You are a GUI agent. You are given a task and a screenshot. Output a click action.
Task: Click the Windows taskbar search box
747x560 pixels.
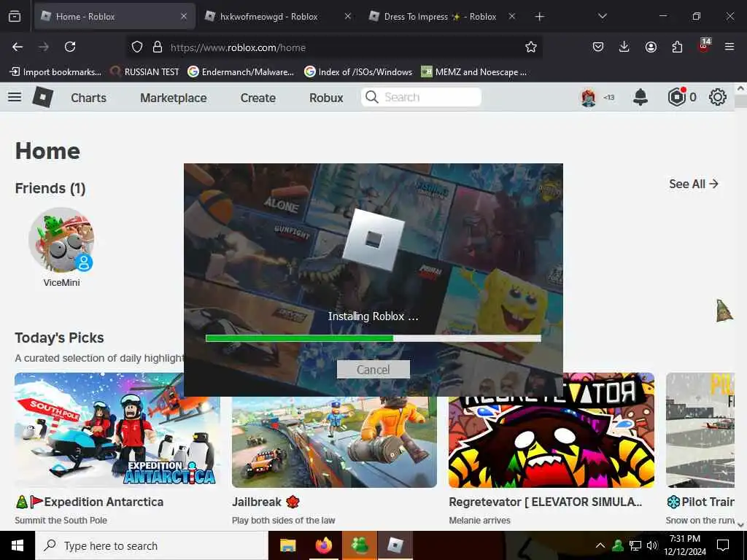(152, 545)
